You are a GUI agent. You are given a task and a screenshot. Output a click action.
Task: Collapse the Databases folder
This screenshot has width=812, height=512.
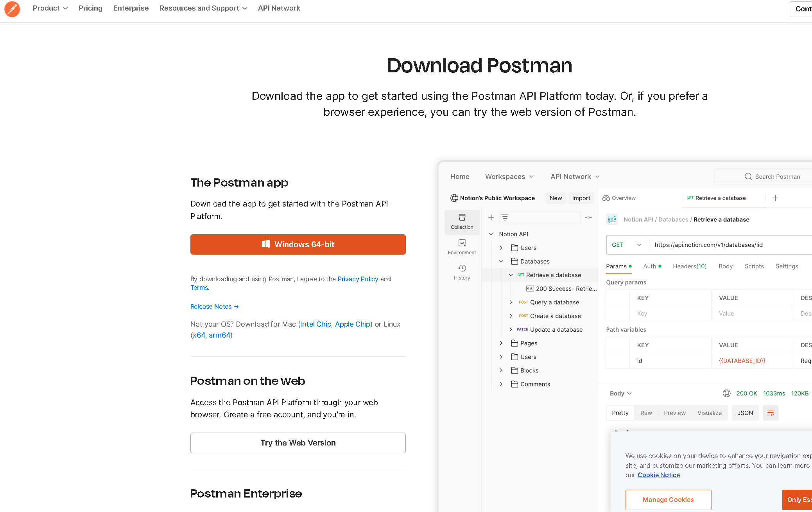[501, 261]
